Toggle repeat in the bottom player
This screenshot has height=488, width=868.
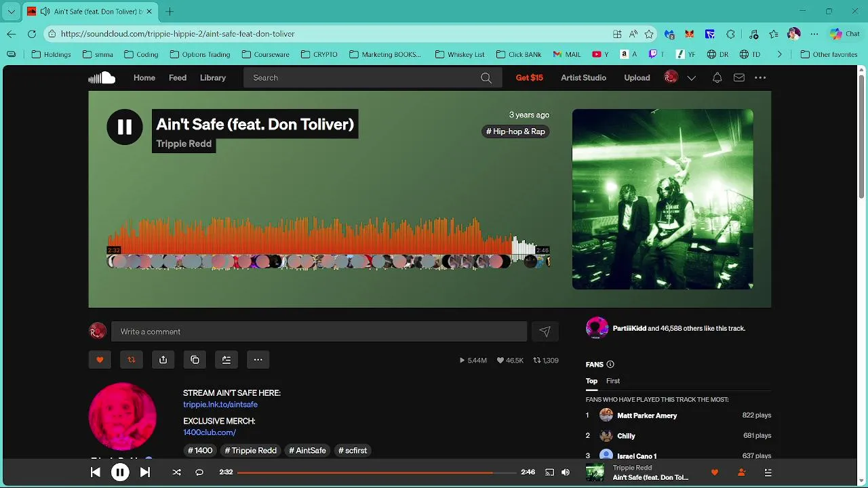tap(199, 472)
